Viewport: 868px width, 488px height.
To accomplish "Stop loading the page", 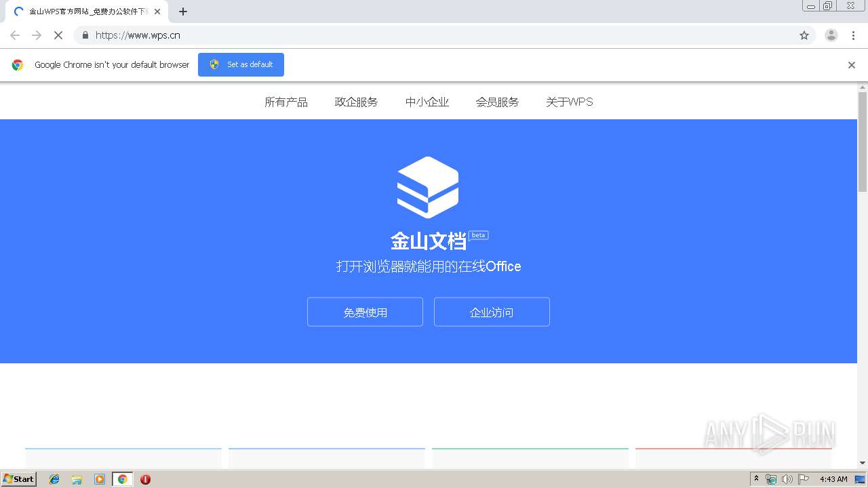I will pyautogui.click(x=58, y=35).
